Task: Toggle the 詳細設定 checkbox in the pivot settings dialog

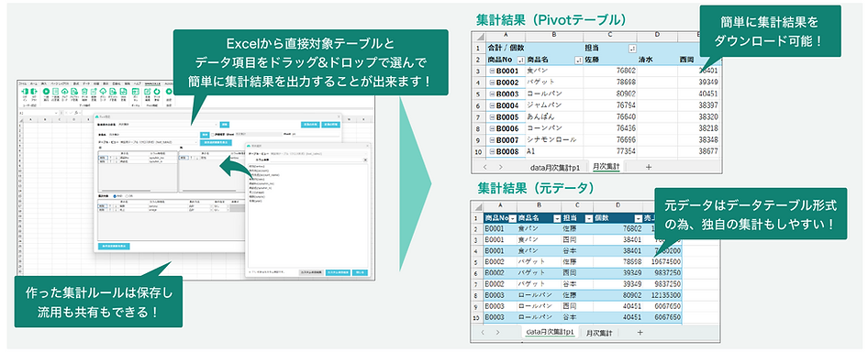Action: pyautogui.click(x=213, y=134)
